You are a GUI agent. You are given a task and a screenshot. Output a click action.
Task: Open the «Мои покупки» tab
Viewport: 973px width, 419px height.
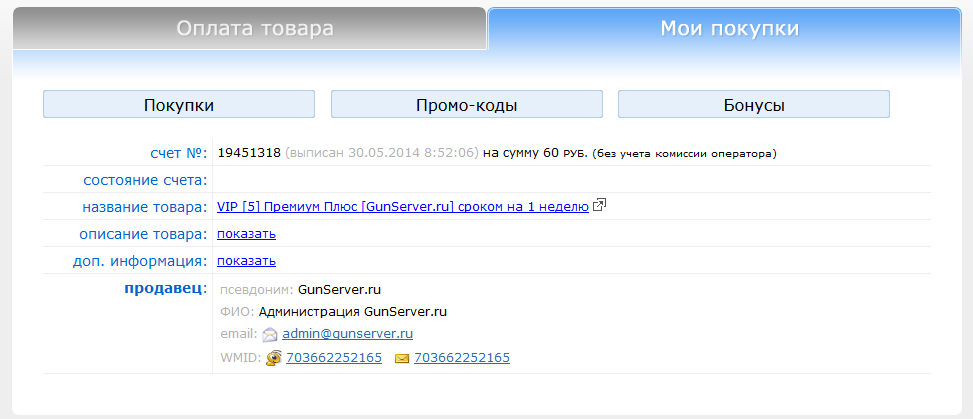pyautogui.click(x=729, y=29)
